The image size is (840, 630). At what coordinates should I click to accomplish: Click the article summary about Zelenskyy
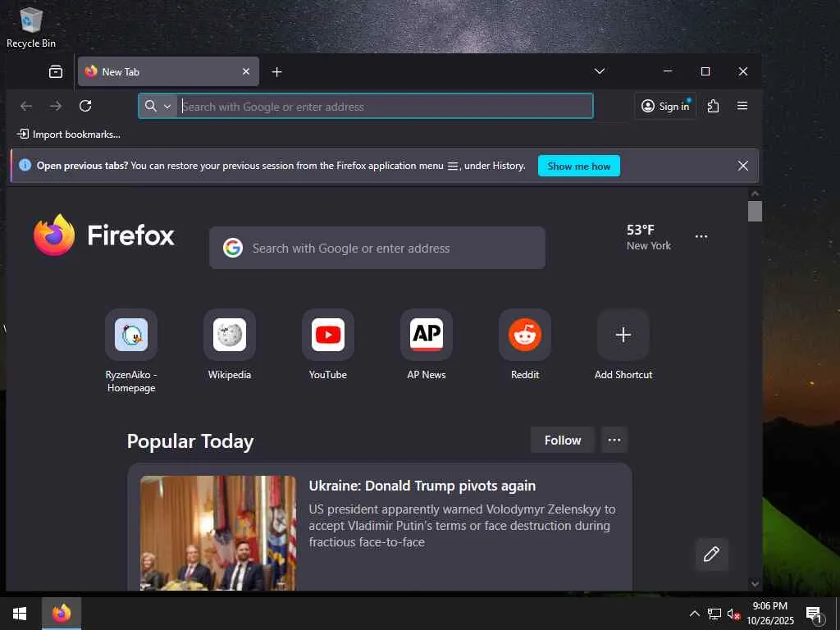(x=462, y=526)
